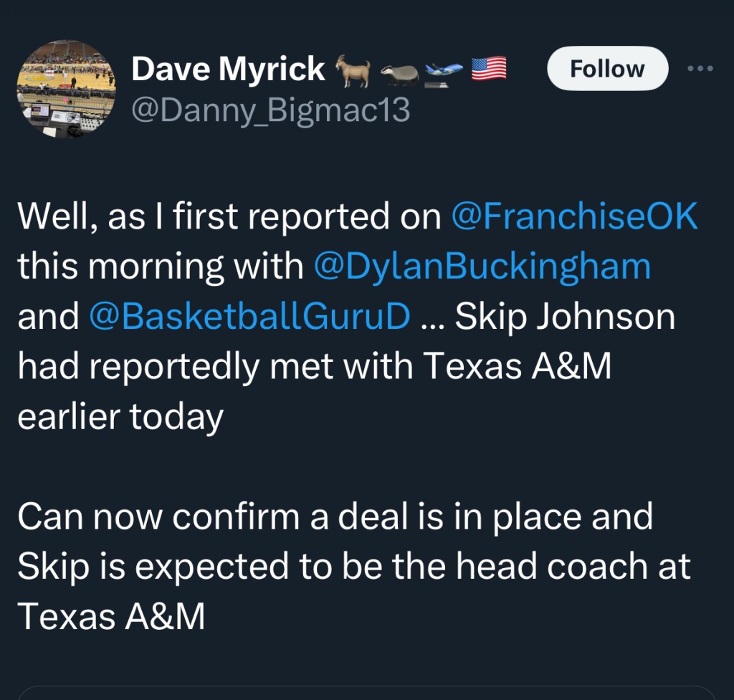Open Dave Myrick's profile picture

66,88
